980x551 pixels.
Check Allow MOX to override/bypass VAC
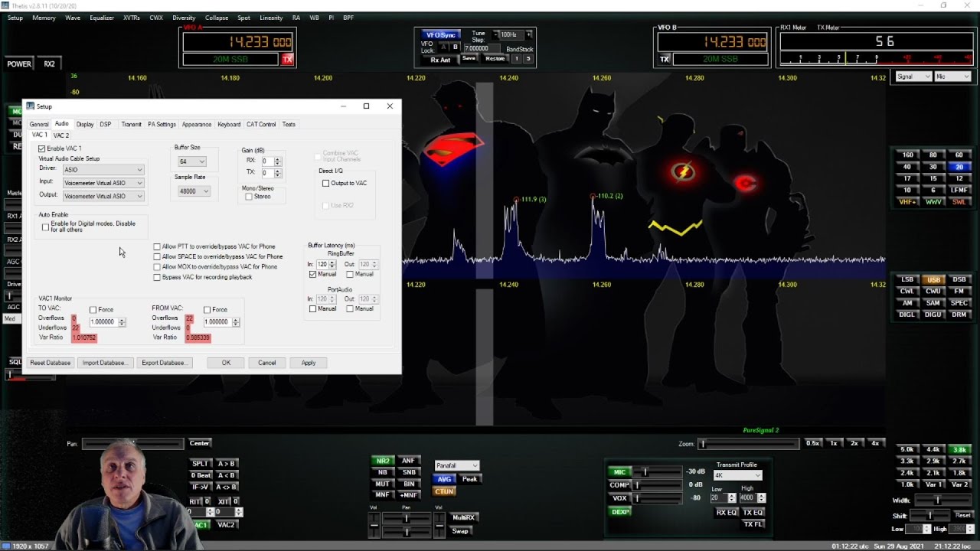[157, 266]
